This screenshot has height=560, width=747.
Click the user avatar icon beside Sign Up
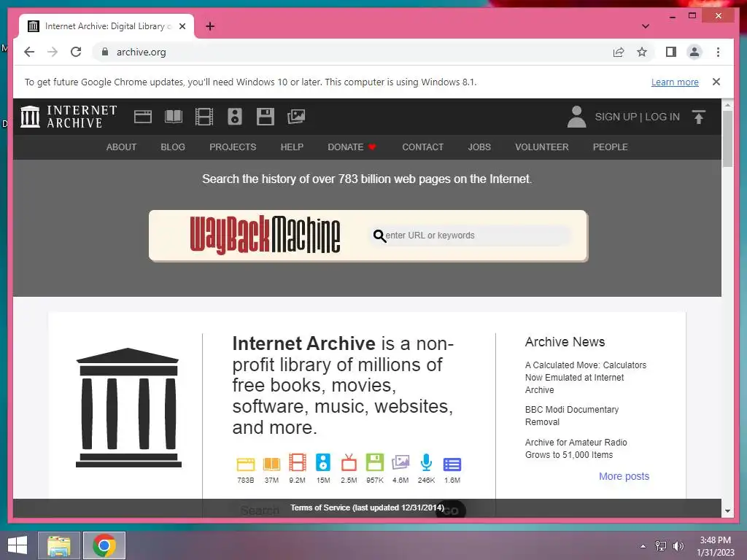tap(576, 117)
